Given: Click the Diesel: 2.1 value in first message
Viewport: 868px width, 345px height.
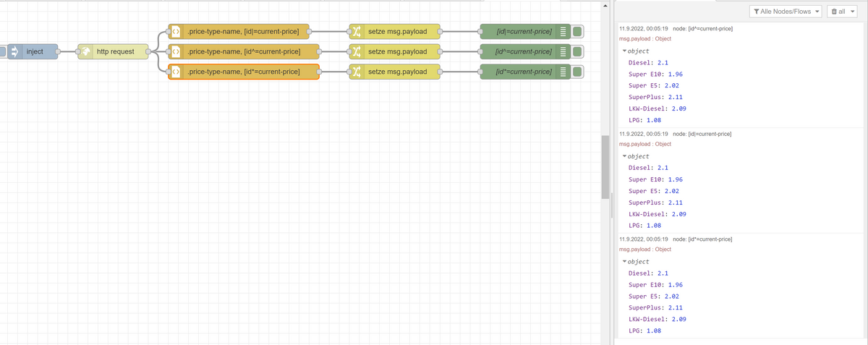Looking at the screenshot, I should pyautogui.click(x=663, y=63).
